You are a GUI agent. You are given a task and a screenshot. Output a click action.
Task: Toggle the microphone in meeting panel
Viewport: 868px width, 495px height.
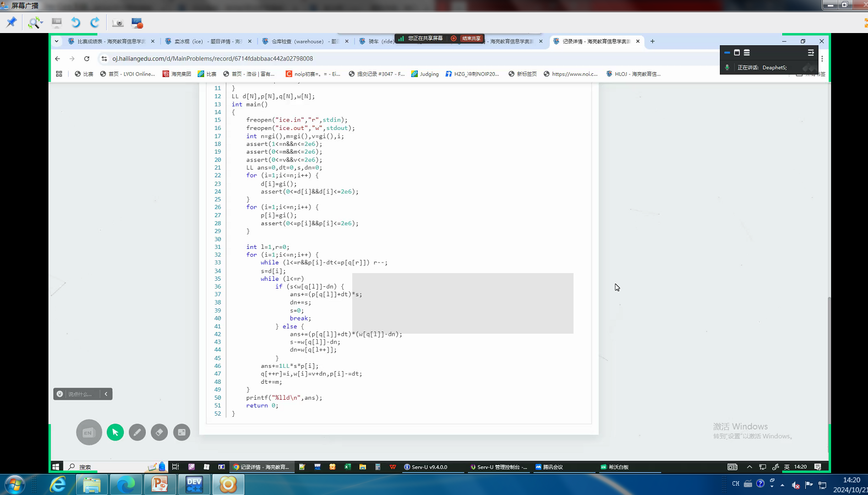(x=727, y=67)
